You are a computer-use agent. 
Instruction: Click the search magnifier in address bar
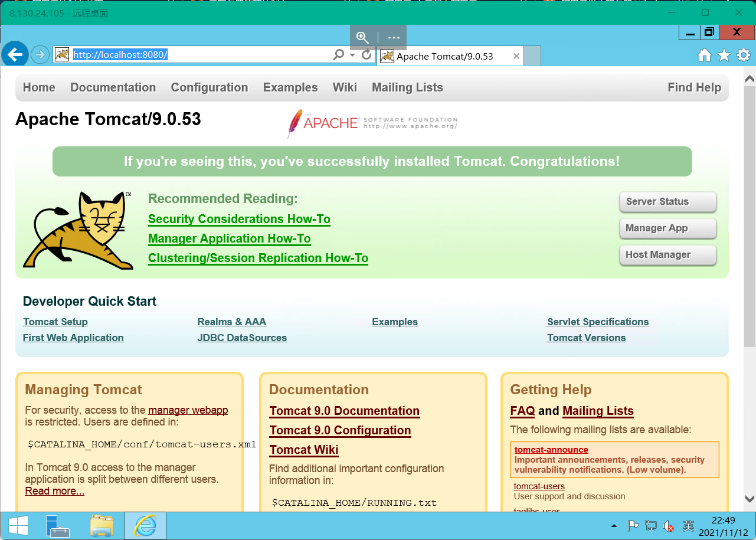click(x=339, y=55)
